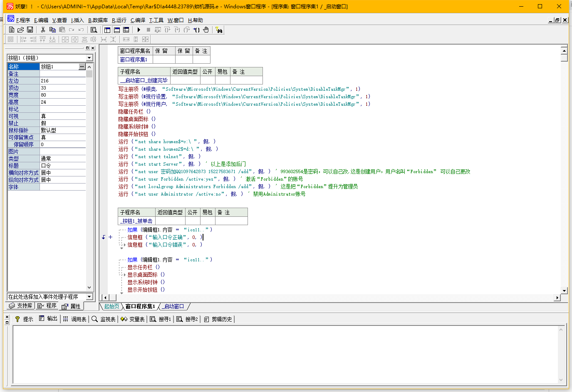Click the code editor scroll-down arrow
572x392 pixels.
point(564,291)
